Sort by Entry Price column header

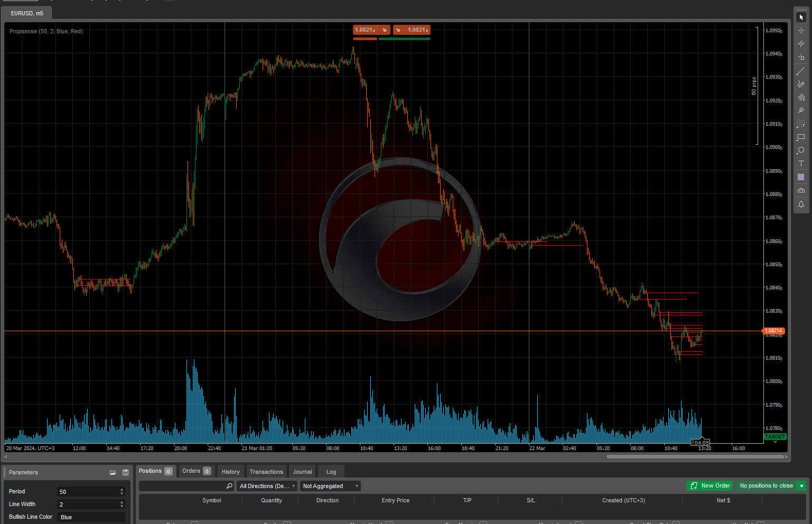pos(396,500)
